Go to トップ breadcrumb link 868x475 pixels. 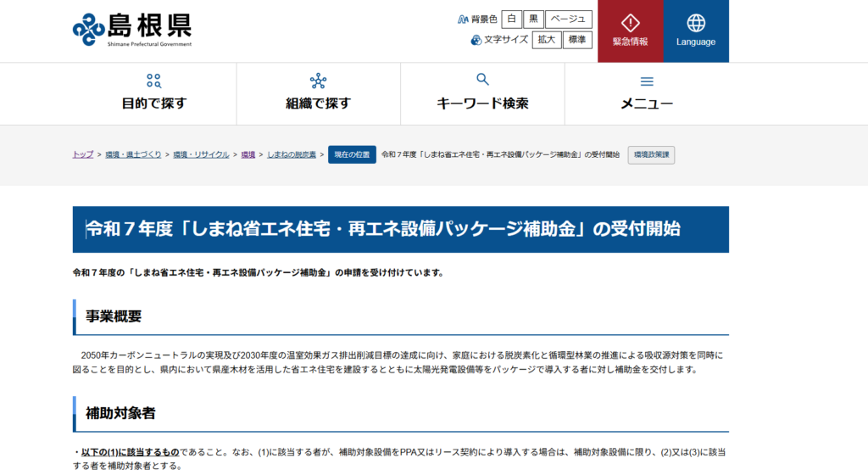click(x=83, y=154)
